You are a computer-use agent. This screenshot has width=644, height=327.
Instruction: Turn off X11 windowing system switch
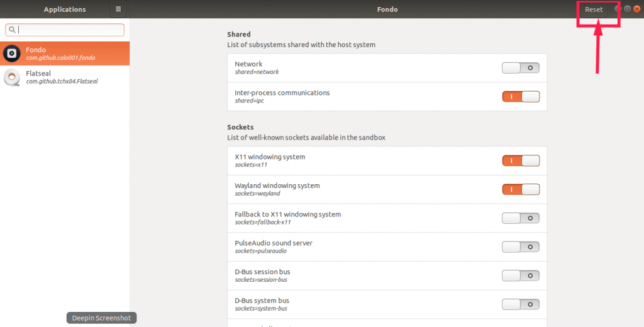point(520,160)
